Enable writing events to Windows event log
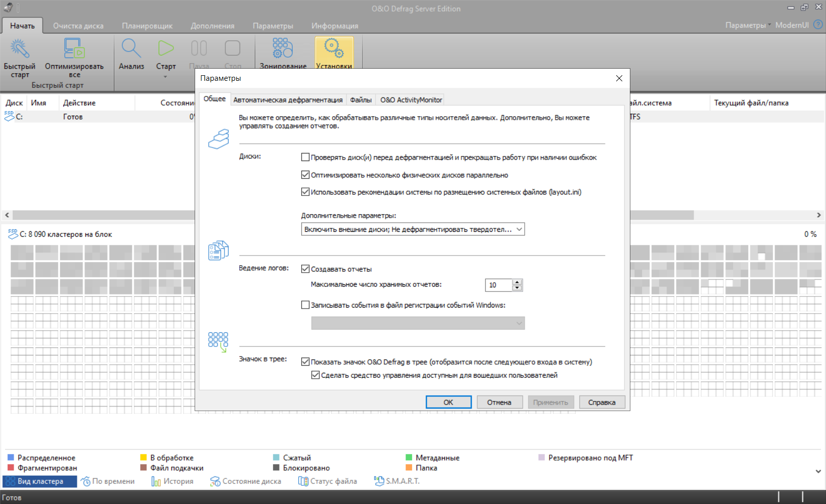This screenshot has height=504, width=826. click(305, 305)
